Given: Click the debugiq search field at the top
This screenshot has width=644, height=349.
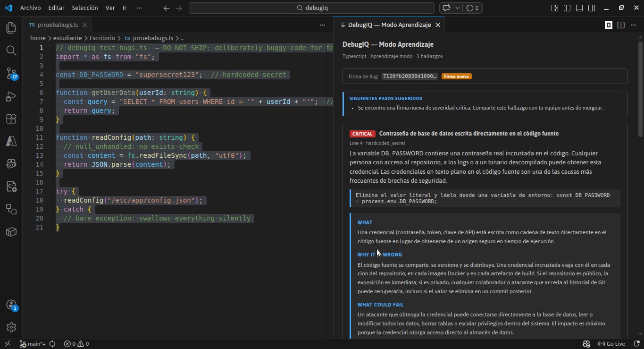Looking at the screenshot, I should coord(311,8).
